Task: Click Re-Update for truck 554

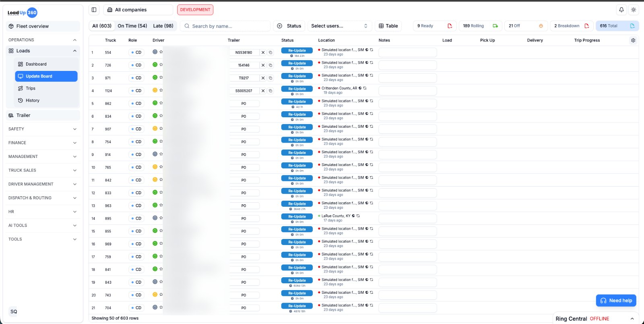Action: [x=297, y=51]
